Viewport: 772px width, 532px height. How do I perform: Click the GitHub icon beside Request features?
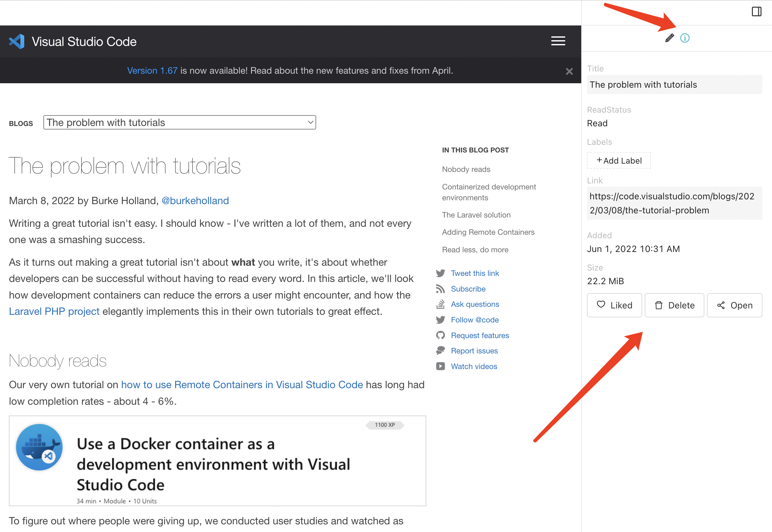440,335
